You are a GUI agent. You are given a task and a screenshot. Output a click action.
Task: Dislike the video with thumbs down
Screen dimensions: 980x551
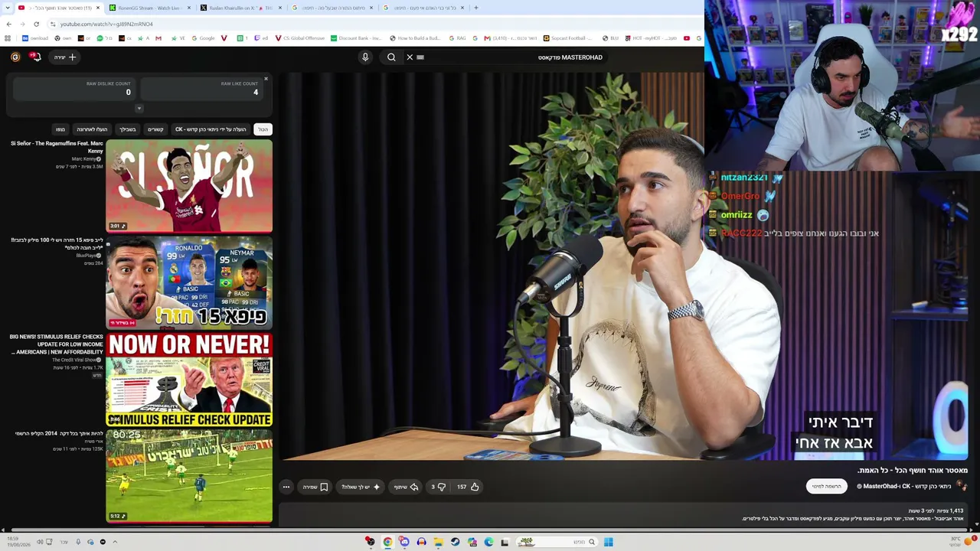[x=438, y=487]
